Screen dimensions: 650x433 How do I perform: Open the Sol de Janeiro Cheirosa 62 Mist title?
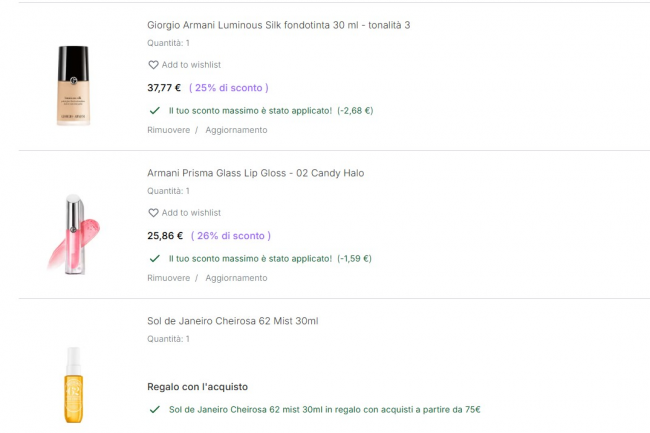click(232, 321)
